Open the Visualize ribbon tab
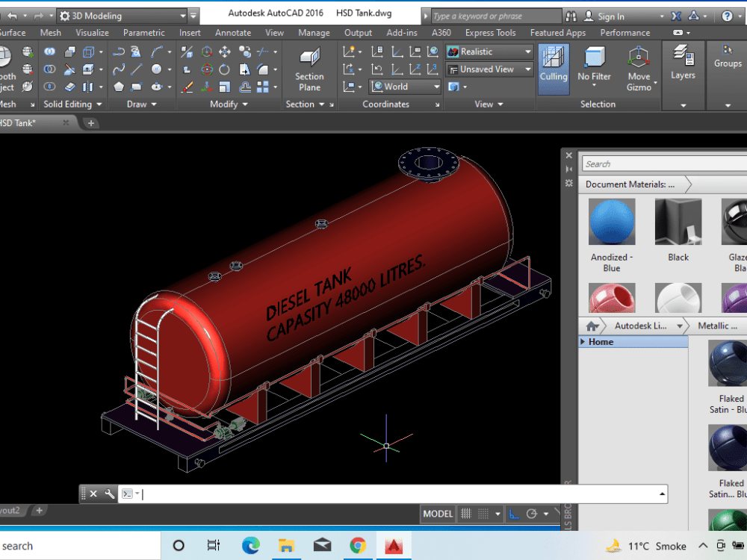The height and width of the screenshot is (560, 747). [93, 32]
